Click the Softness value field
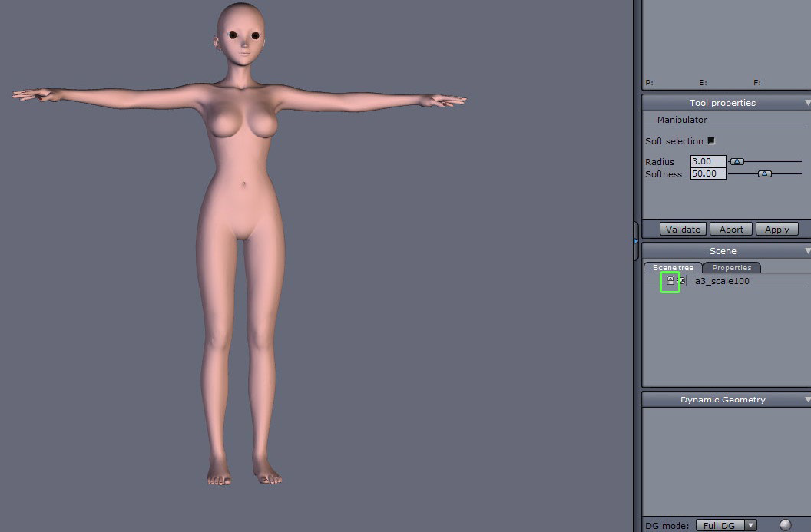Viewport: 811px width, 532px height. coord(707,174)
